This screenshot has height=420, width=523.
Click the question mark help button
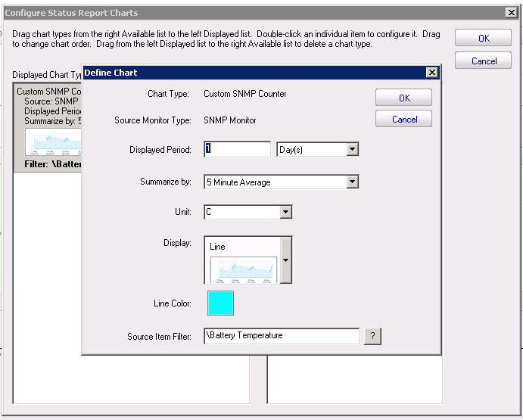click(372, 337)
